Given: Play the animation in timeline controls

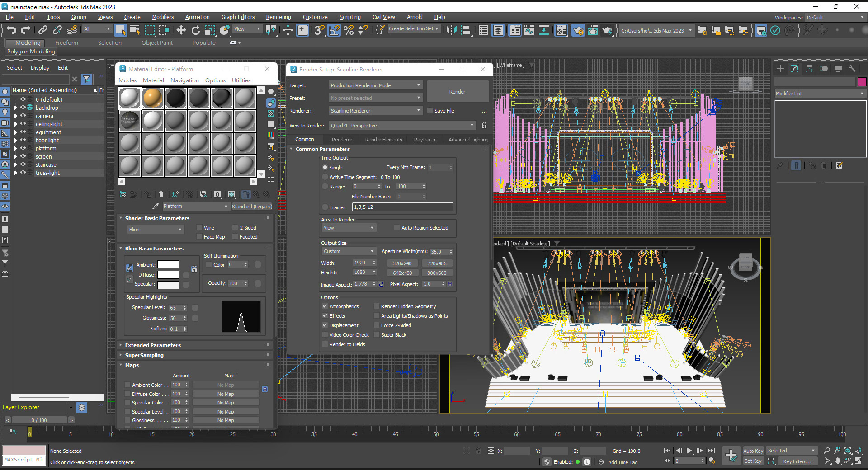Looking at the screenshot, I should (x=689, y=451).
